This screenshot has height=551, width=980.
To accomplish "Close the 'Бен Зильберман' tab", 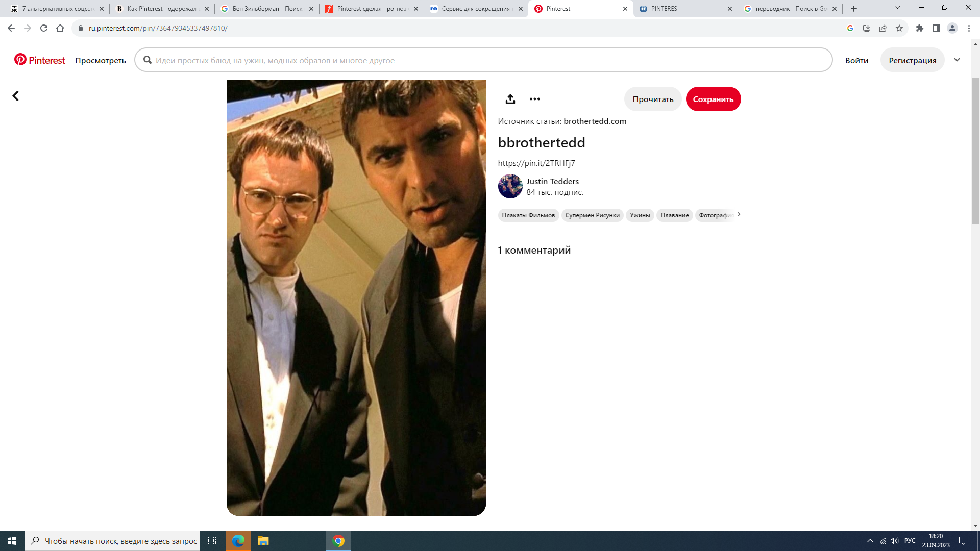I will click(311, 9).
